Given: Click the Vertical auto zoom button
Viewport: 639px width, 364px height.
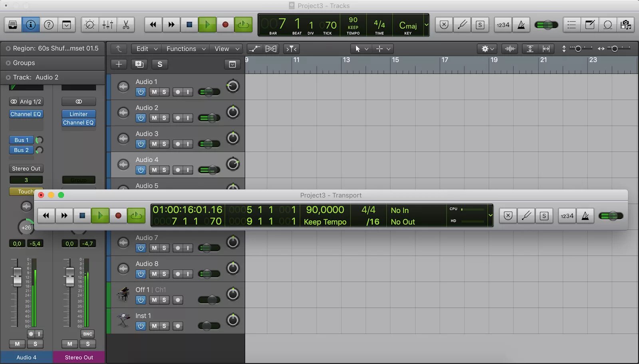Looking at the screenshot, I should point(530,49).
